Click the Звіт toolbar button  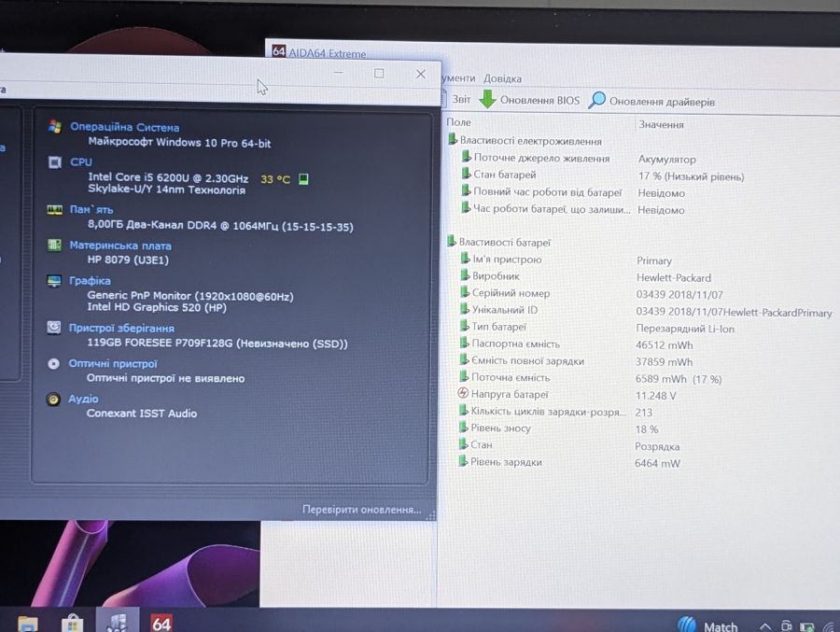pyautogui.click(x=461, y=99)
